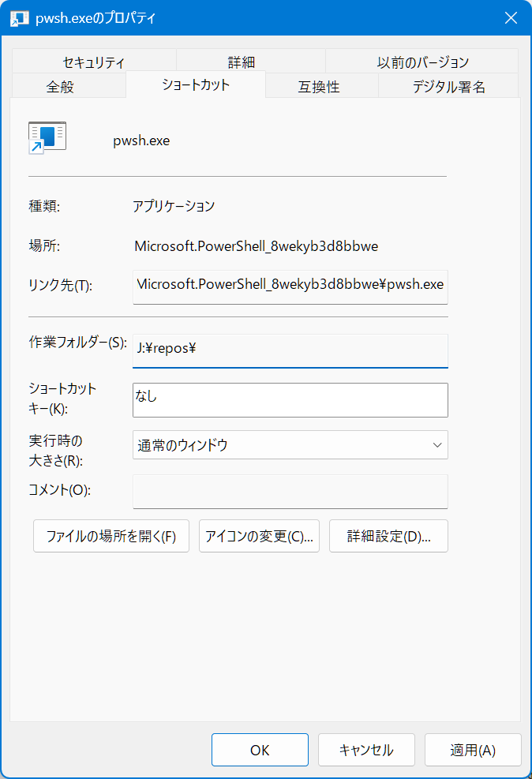Select the ショートカット tab

pyautogui.click(x=195, y=84)
